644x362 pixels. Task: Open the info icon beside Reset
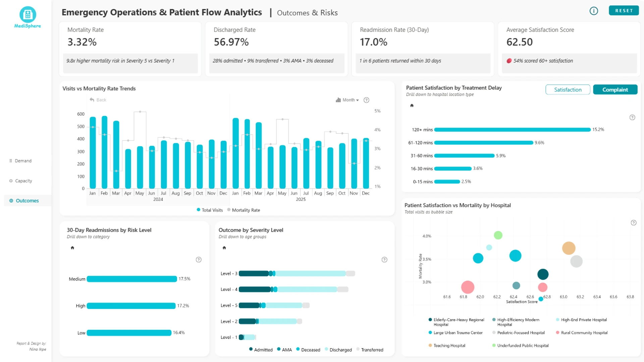[x=594, y=11]
